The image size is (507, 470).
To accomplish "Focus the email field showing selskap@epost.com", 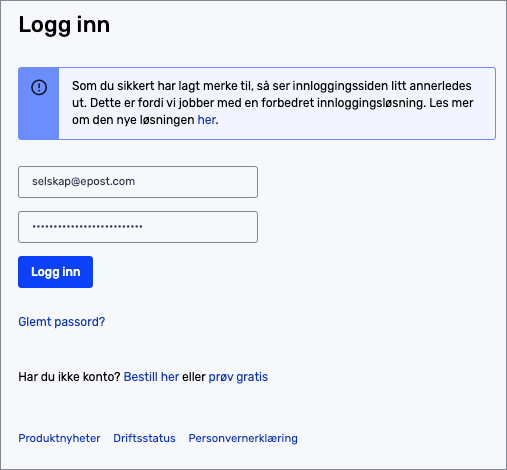I will (138, 182).
